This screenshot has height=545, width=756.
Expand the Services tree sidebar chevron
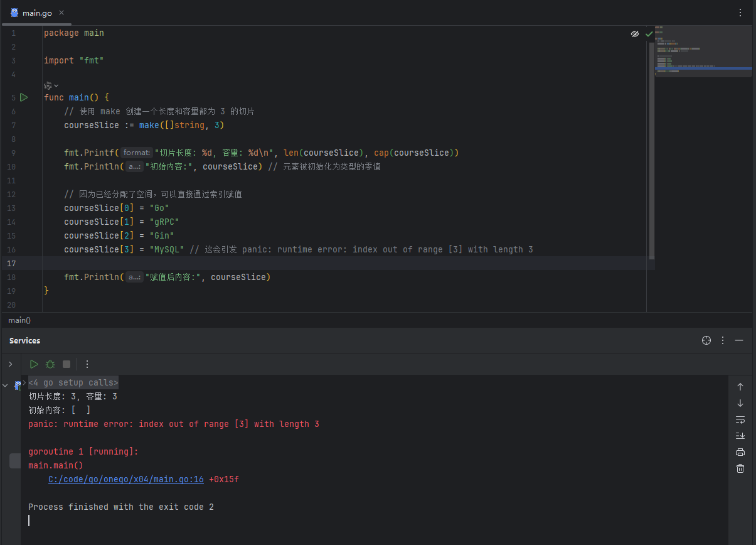[x=10, y=364]
